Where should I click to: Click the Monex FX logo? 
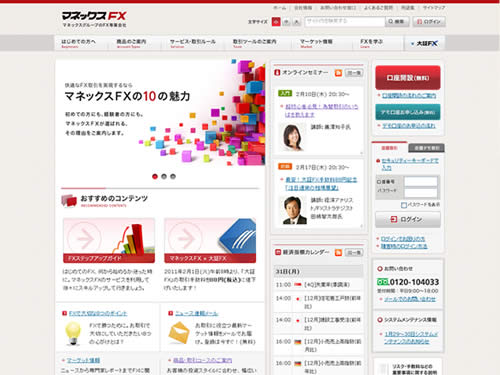[x=94, y=19]
